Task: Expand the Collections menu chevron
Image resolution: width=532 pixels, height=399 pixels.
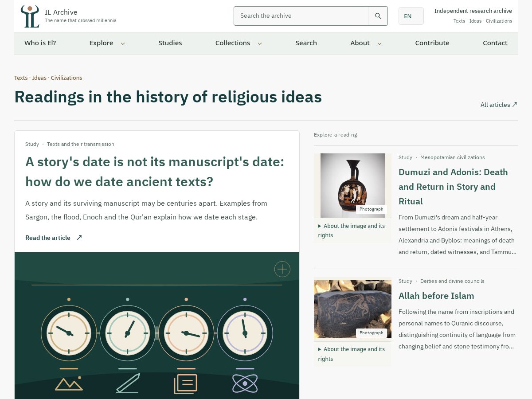Action: [260, 43]
